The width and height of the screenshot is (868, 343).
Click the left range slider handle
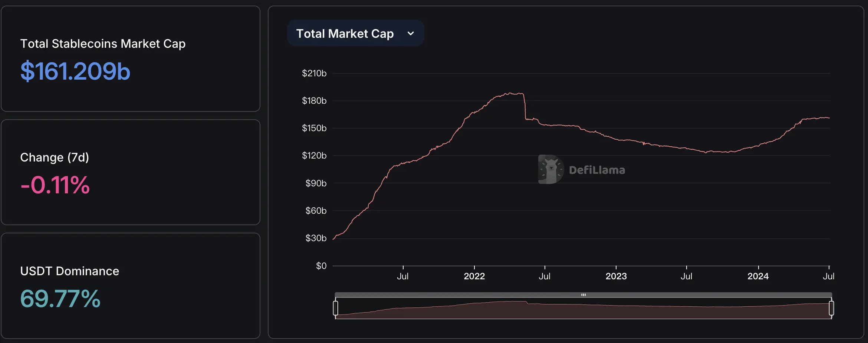pyautogui.click(x=335, y=308)
